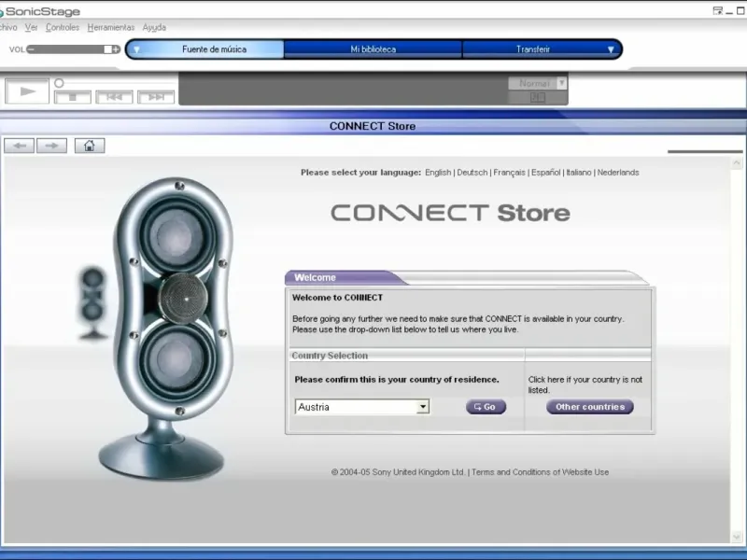Stop playback with the Stop button
This screenshot has width=747, height=560.
click(73, 97)
